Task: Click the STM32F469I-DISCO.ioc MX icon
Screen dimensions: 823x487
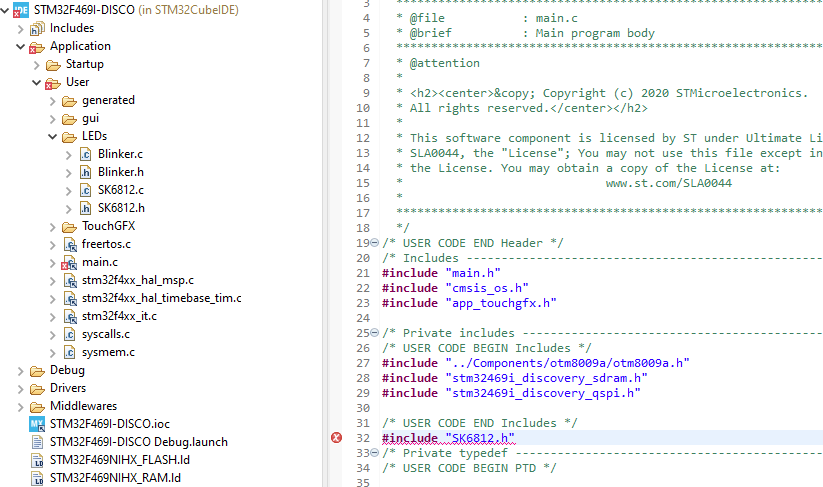Action: 37,425
